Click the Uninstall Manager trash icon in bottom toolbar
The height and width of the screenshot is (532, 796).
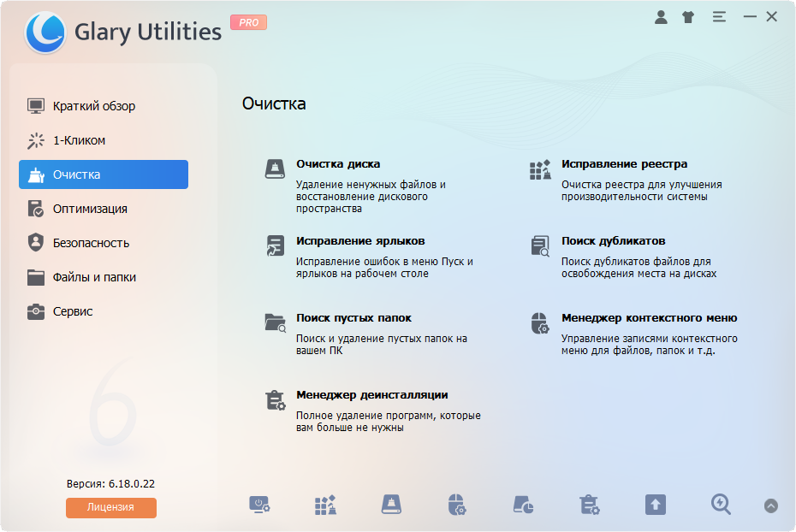coord(587,505)
